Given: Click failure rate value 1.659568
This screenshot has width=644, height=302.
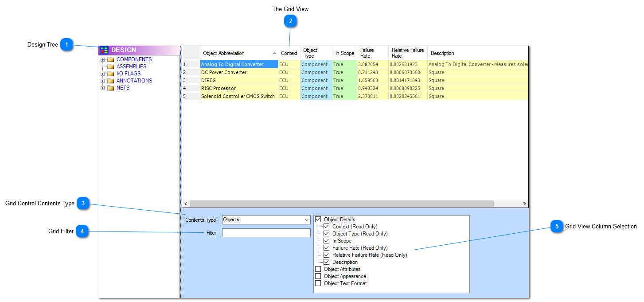Looking at the screenshot, I should point(373,80).
